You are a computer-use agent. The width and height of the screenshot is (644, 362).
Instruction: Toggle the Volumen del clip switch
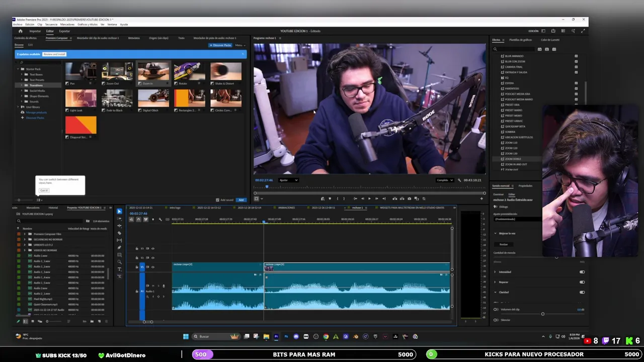click(x=496, y=310)
